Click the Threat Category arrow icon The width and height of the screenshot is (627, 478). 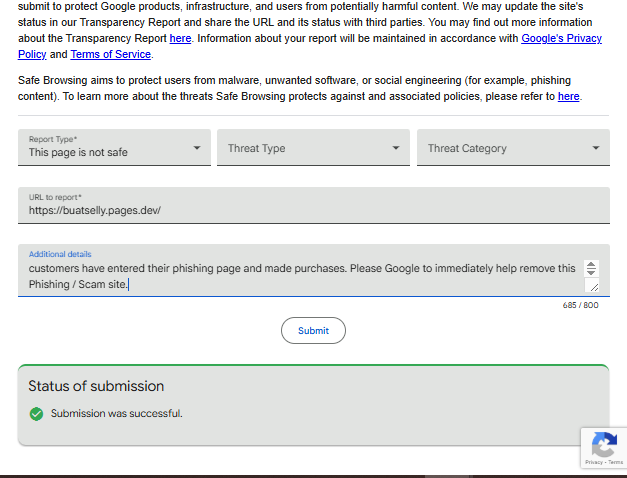click(596, 148)
